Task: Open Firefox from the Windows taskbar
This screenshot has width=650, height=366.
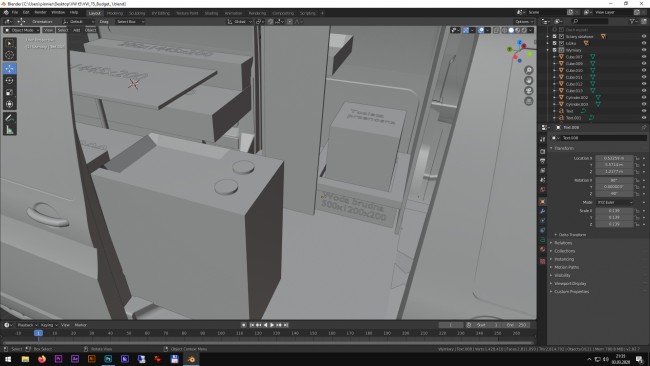Action: click(x=42, y=359)
